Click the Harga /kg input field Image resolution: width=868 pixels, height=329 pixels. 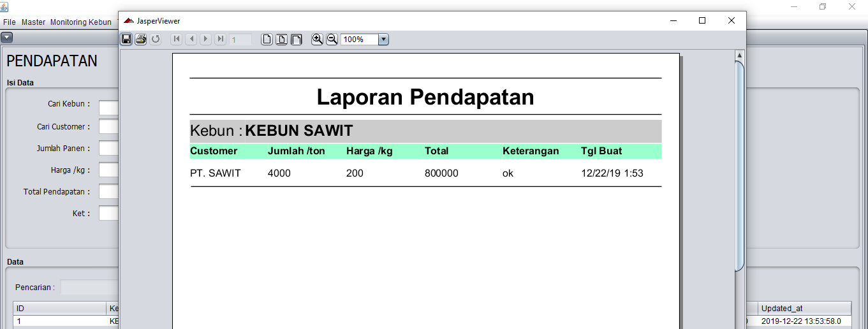click(x=109, y=170)
